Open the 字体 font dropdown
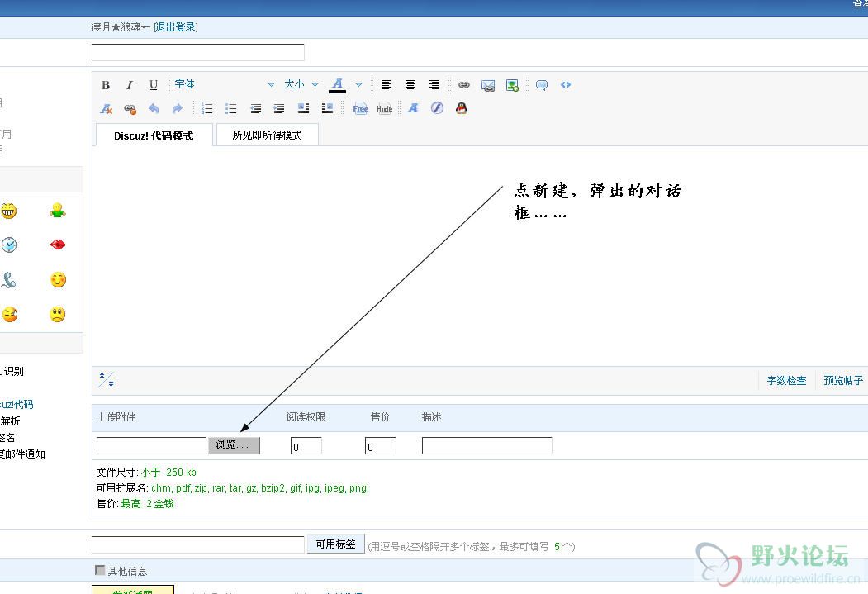Viewport: 868px width, 594px height. (x=224, y=84)
